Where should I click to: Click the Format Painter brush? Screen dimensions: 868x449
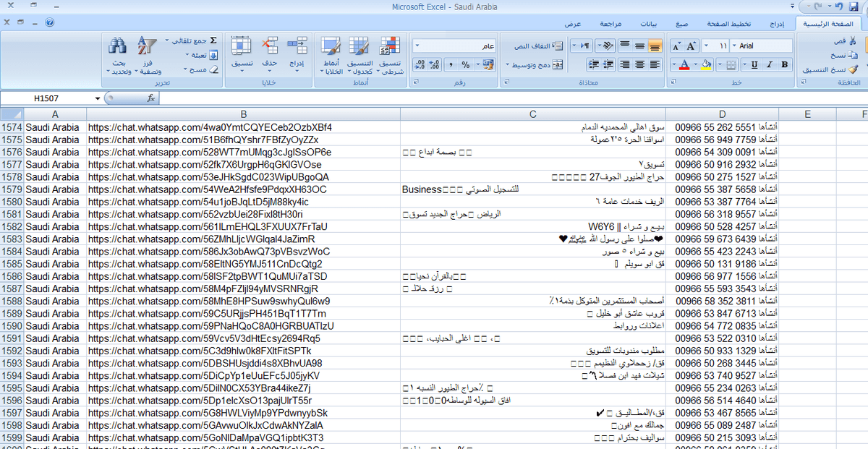point(852,69)
